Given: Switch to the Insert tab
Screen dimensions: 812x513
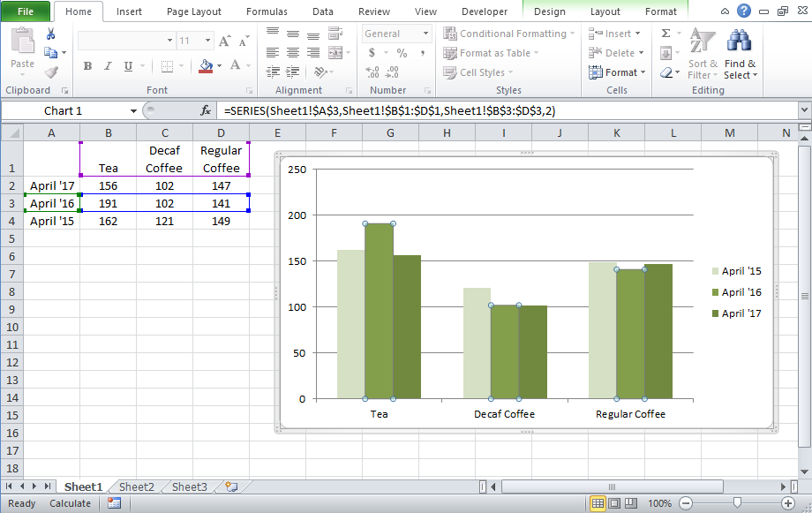Looking at the screenshot, I should 129,11.
